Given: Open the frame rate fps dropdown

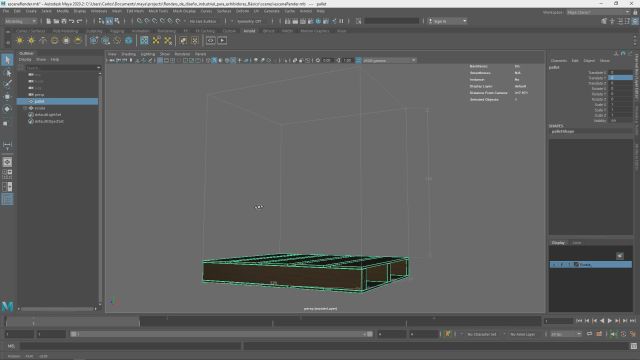Looking at the screenshot, I should point(566,334).
